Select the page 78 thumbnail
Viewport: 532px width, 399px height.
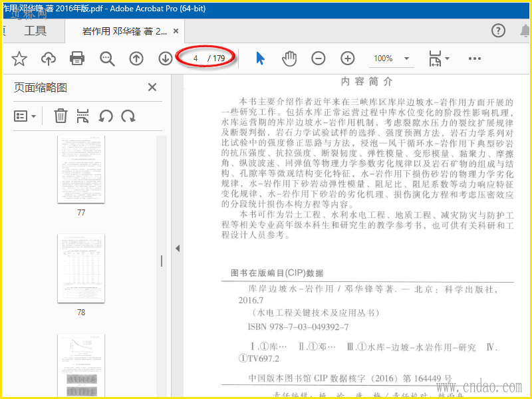point(81,269)
